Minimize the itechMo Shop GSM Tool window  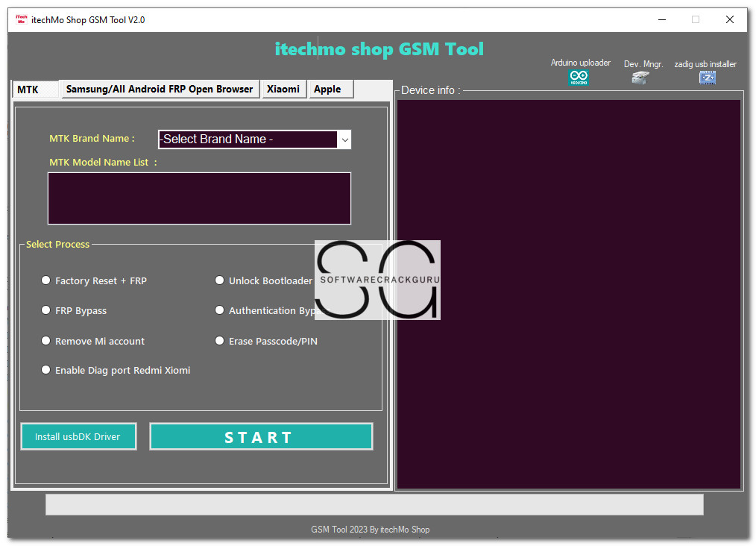tap(662, 20)
